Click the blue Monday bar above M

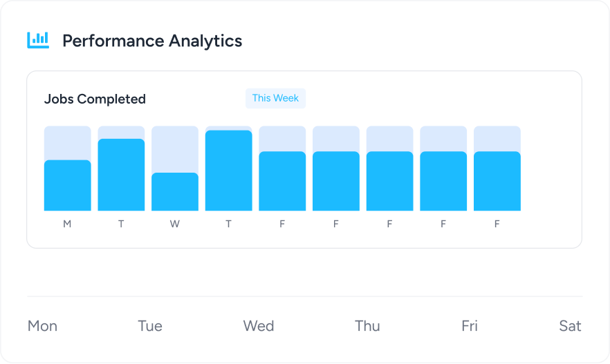[68, 185]
